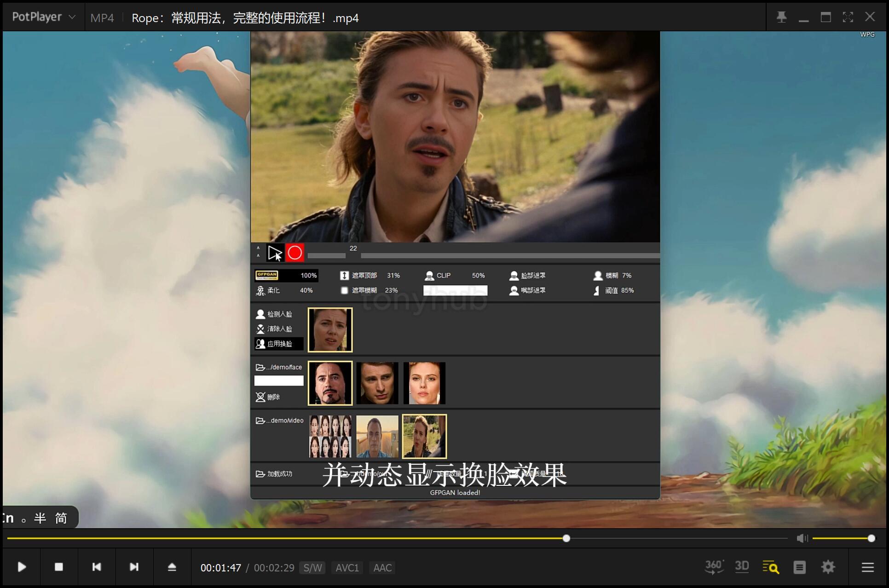Click the elapsed time 00:01:47
The height and width of the screenshot is (588, 889).
tap(221, 568)
